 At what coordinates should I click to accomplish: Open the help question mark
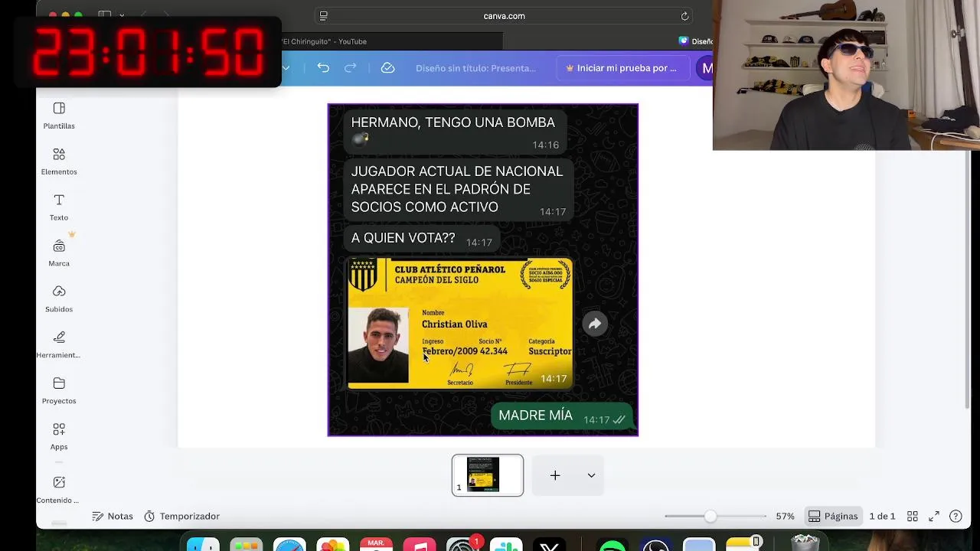(x=955, y=517)
